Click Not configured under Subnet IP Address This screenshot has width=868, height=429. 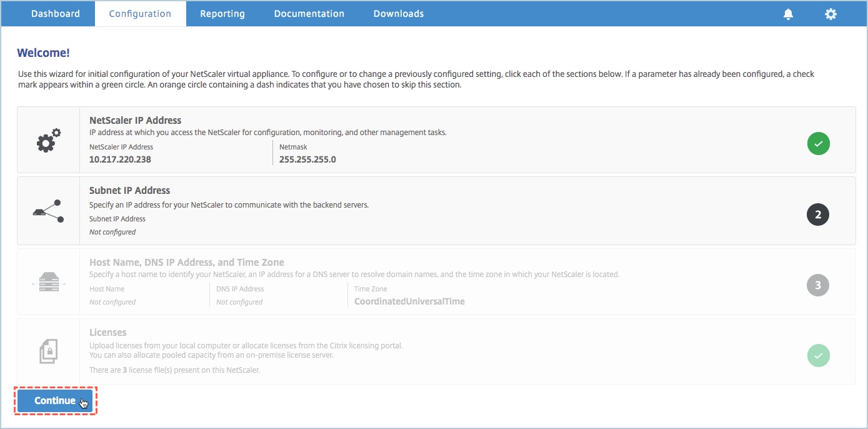pyautogui.click(x=112, y=232)
